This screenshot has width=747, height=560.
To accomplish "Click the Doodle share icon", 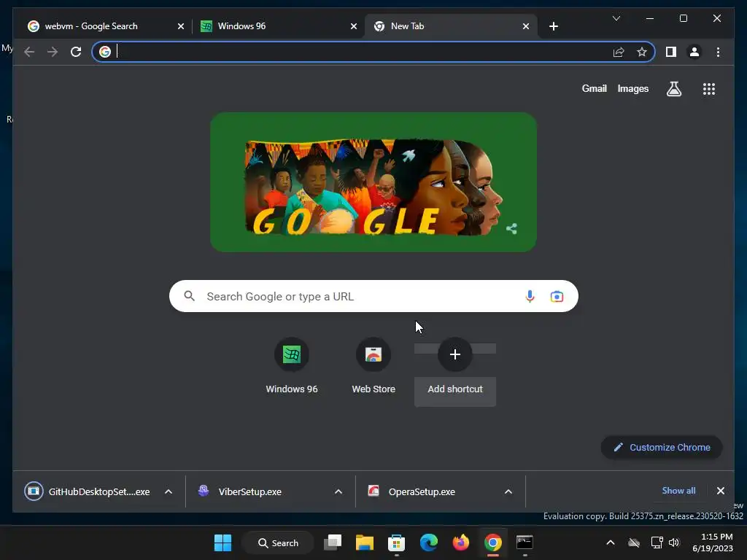I will pos(511,229).
